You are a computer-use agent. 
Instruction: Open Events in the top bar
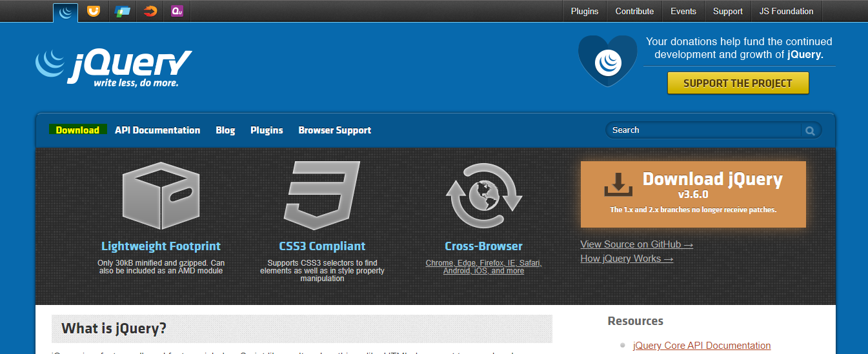pos(683,11)
